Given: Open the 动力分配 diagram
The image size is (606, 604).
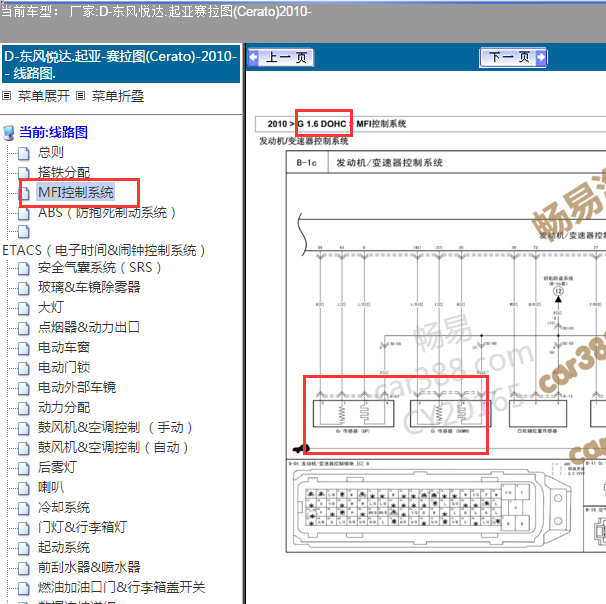Looking at the screenshot, I should click(64, 407).
